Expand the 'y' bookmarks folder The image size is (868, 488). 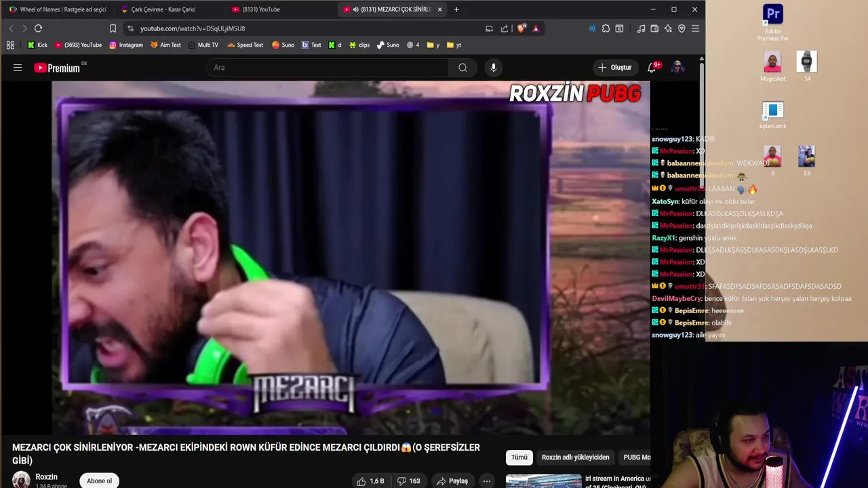[433, 45]
